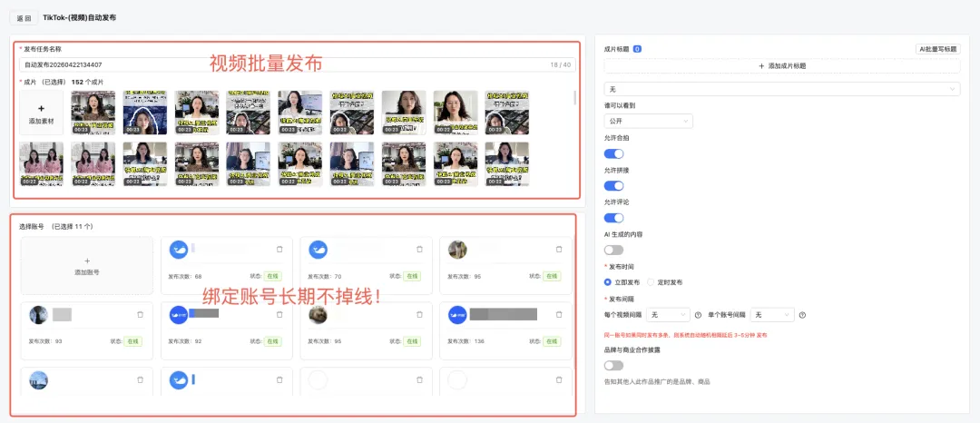Disable the 允许拼接 toggle
The image size is (980, 423).
click(x=613, y=185)
